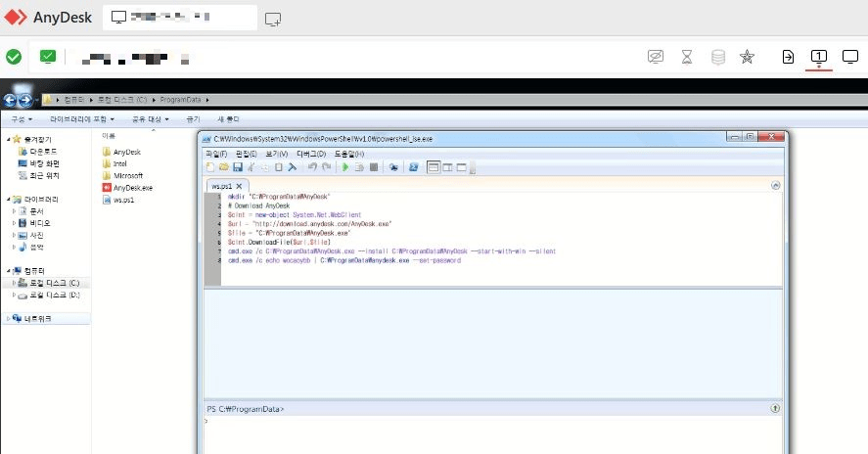Open 라이브러리에 포함 dropdown
Image resolution: width=868 pixels, height=454 pixels.
point(82,119)
